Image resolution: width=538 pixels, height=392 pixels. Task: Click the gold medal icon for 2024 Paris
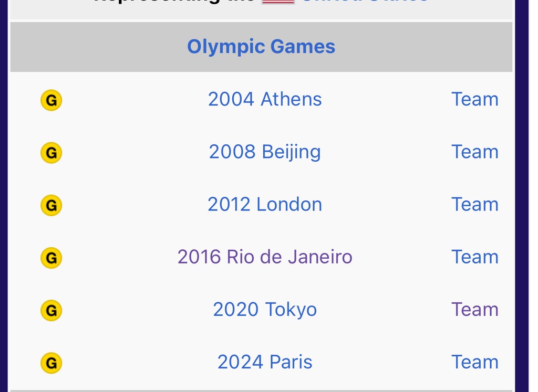(x=51, y=362)
